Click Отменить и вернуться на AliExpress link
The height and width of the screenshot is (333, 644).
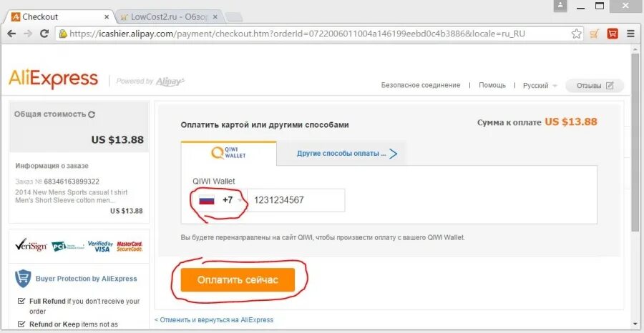pos(215,319)
